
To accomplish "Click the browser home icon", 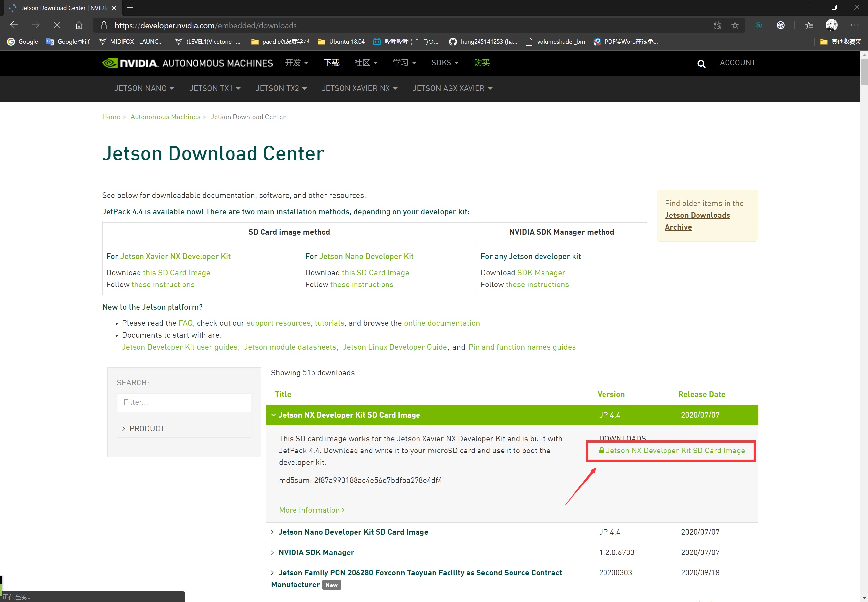I will pyautogui.click(x=79, y=25).
